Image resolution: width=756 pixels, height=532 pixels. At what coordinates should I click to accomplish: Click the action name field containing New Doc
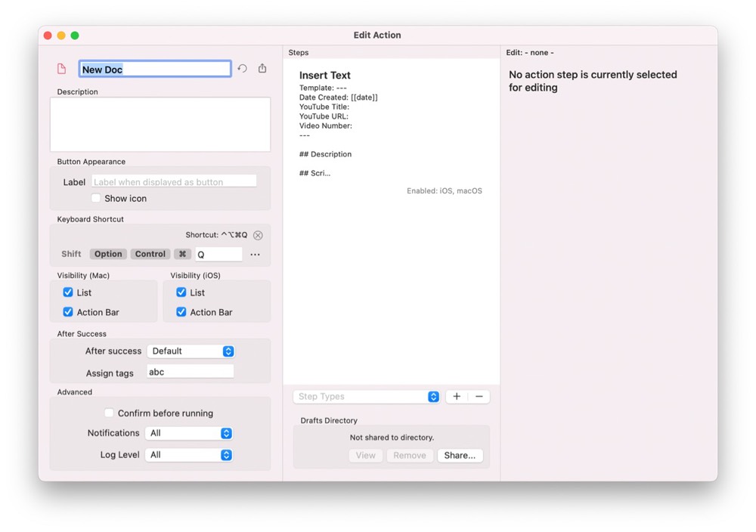click(x=155, y=69)
